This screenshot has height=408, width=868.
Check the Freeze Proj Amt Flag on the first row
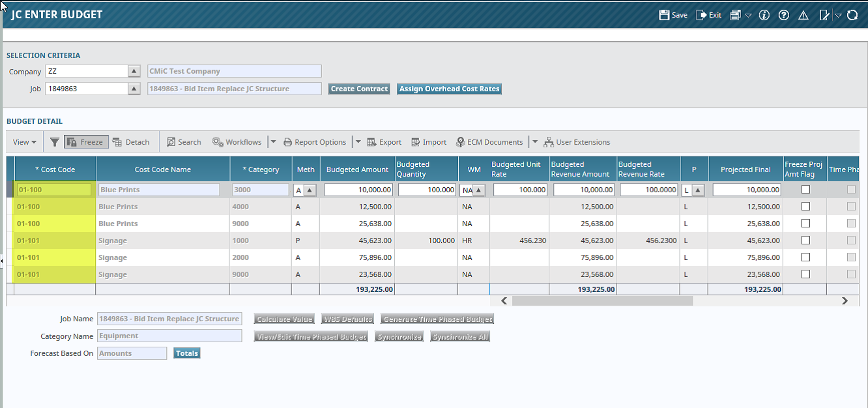click(805, 189)
